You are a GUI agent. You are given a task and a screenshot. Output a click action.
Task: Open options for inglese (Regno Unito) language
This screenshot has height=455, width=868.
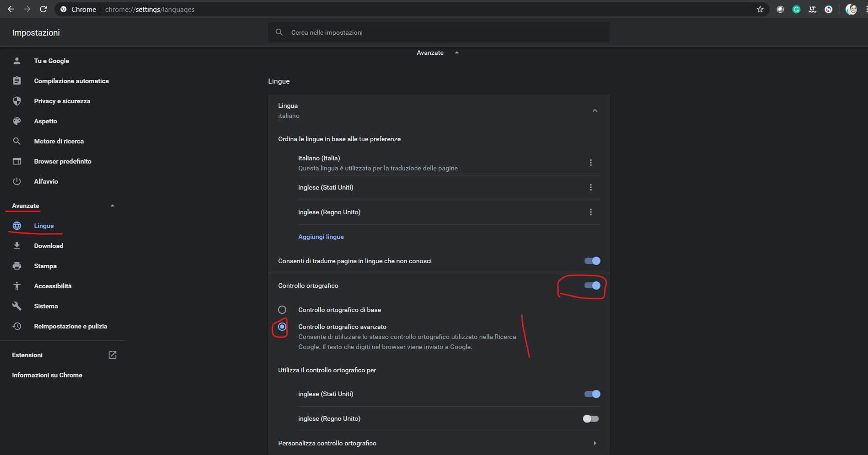(590, 212)
